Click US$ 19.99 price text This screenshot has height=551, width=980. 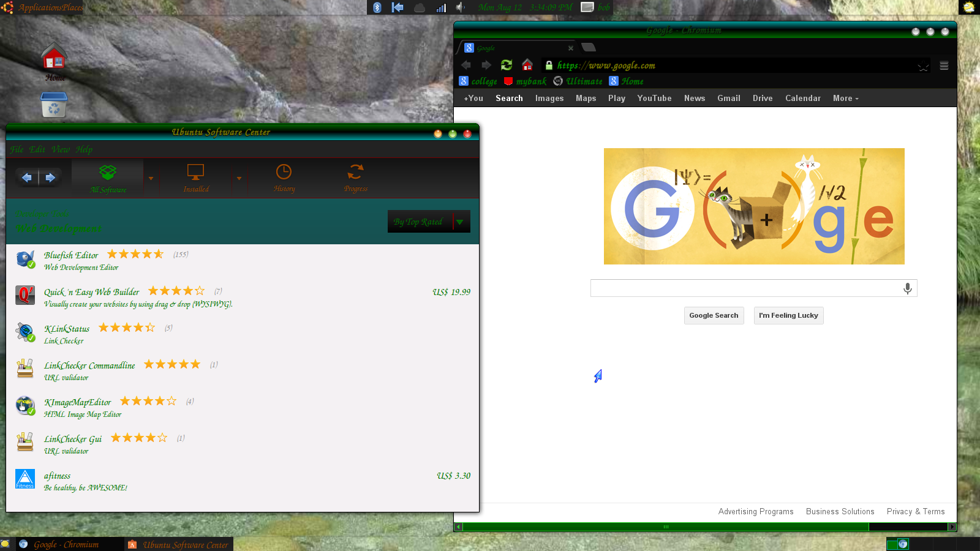451,292
